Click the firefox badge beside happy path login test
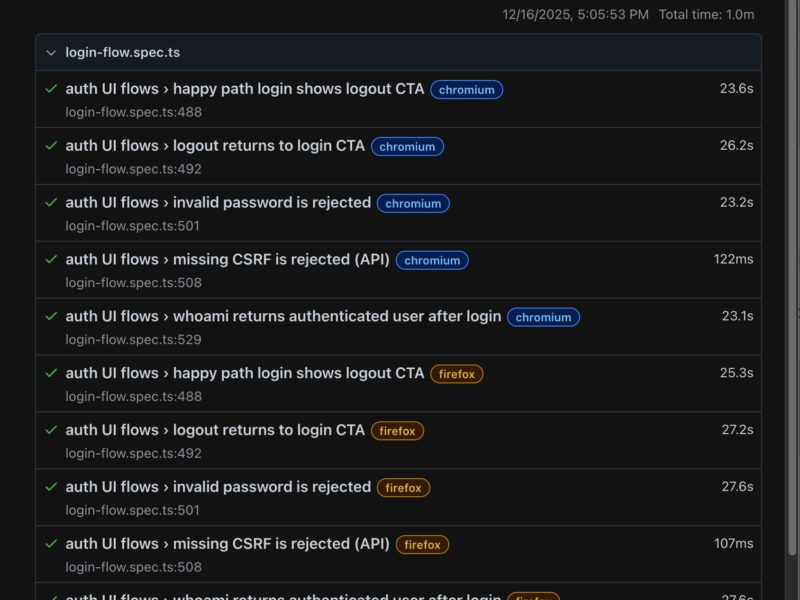800x600 pixels. point(457,374)
